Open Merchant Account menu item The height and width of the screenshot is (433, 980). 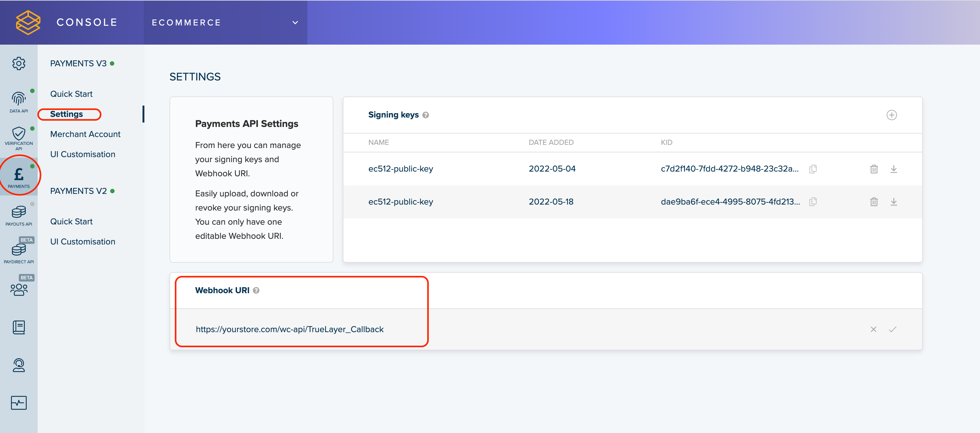pos(85,134)
